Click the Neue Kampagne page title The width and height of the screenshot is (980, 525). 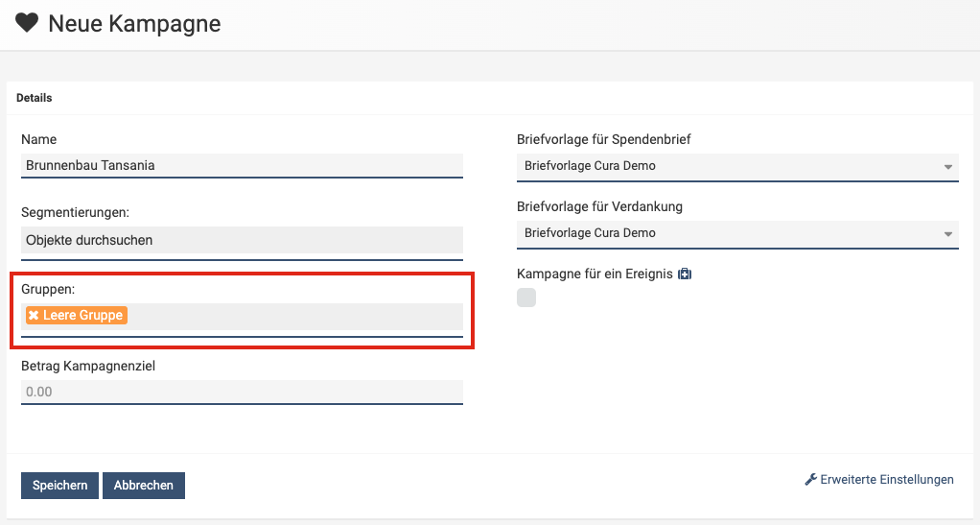tap(134, 24)
